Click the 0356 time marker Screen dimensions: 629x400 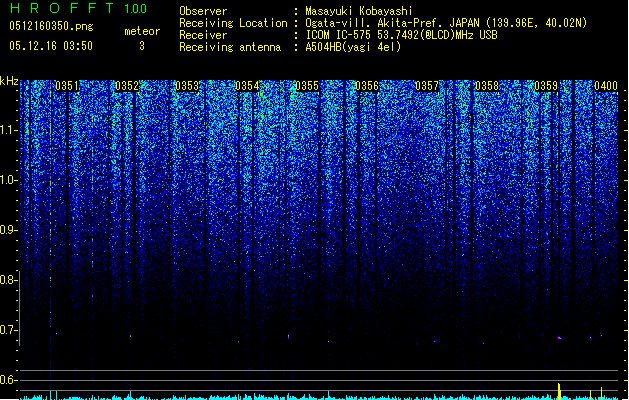point(367,86)
